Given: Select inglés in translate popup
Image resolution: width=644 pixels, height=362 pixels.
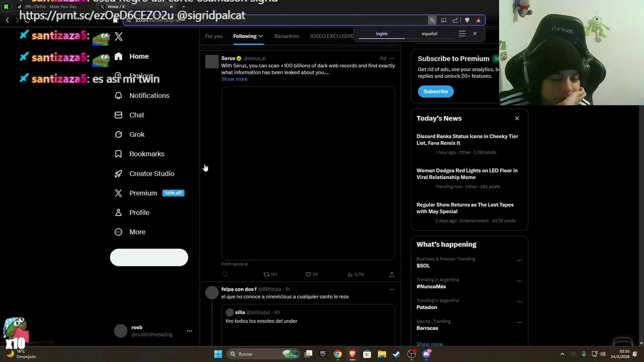Looking at the screenshot, I should pyautogui.click(x=382, y=34).
